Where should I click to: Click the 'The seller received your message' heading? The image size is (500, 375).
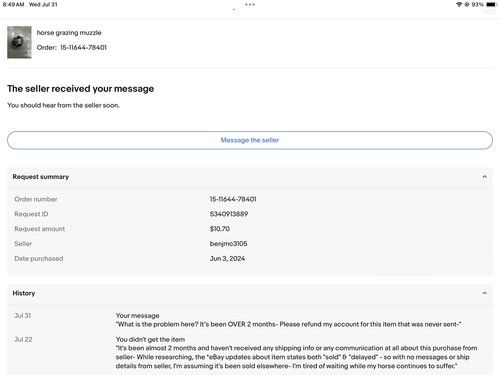81,89
